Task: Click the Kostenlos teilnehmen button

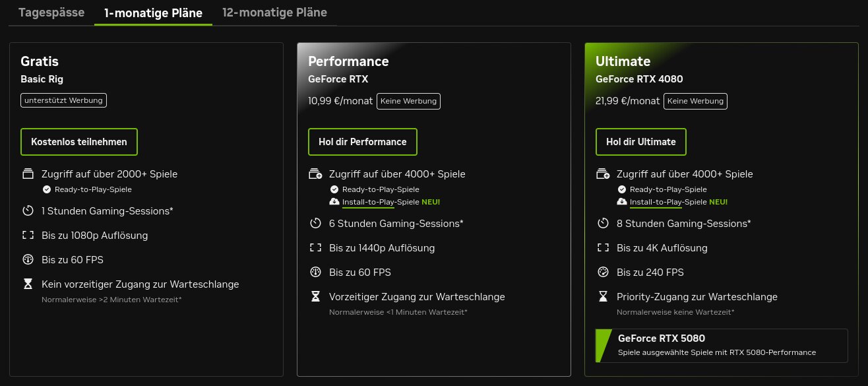Action: (78, 141)
